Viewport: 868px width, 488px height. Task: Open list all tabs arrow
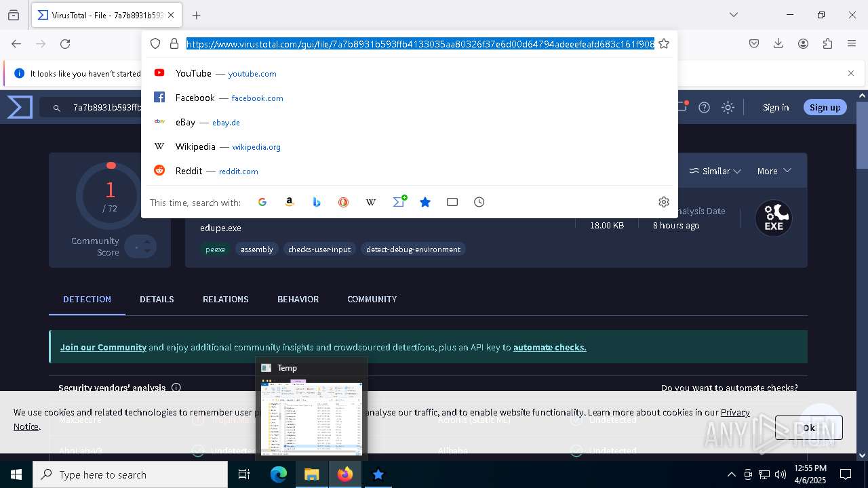click(x=734, y=15)
